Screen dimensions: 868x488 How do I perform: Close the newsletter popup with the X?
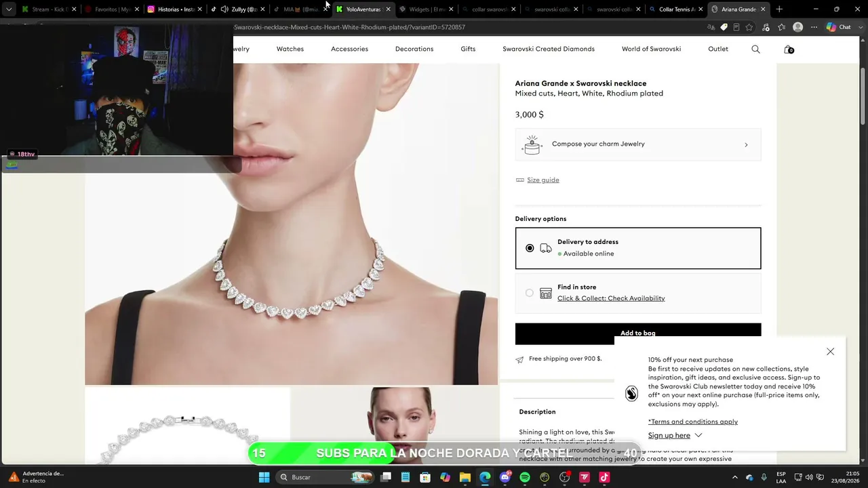830,351
